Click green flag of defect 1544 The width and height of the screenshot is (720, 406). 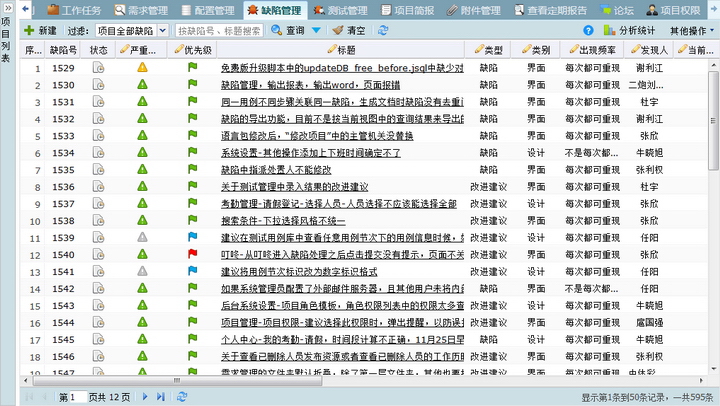(192, 322)
